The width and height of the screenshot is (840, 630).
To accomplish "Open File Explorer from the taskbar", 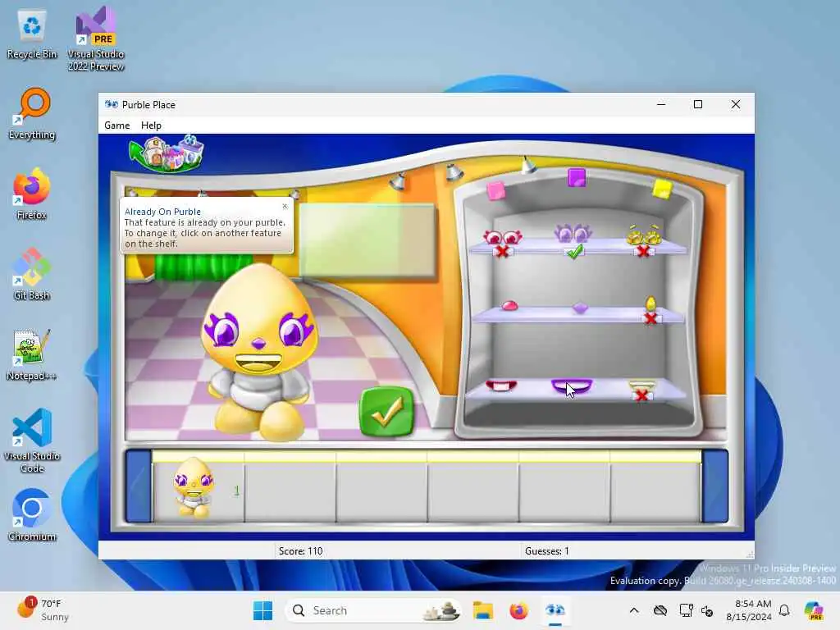I will coord(482,610).
